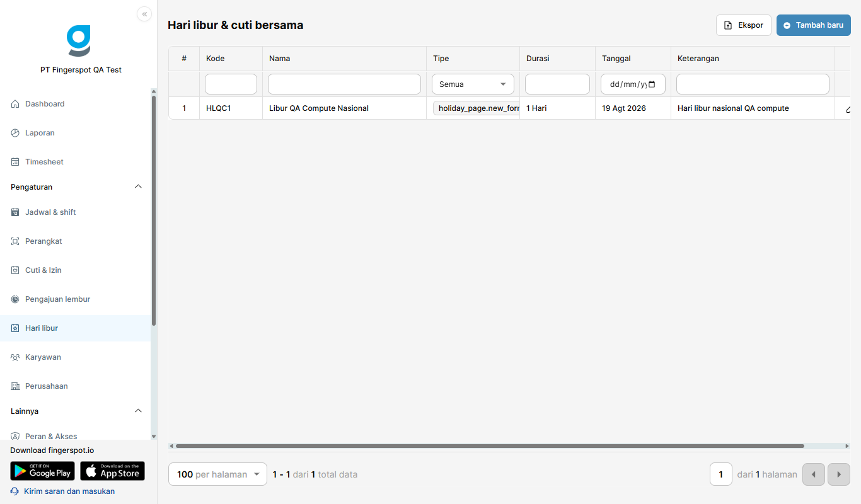Click the previous page arrow button
Viewport: 861px width, 504px height.
click(814, 474)
